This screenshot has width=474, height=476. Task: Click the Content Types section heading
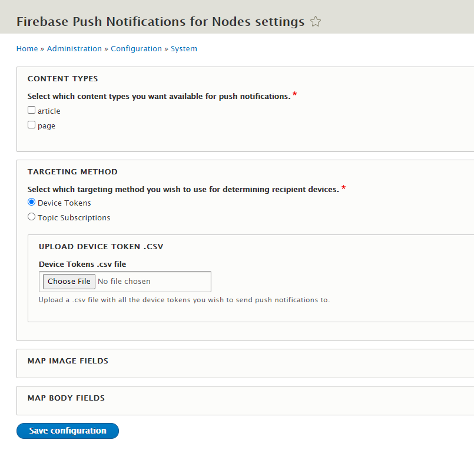pos(62,78)
